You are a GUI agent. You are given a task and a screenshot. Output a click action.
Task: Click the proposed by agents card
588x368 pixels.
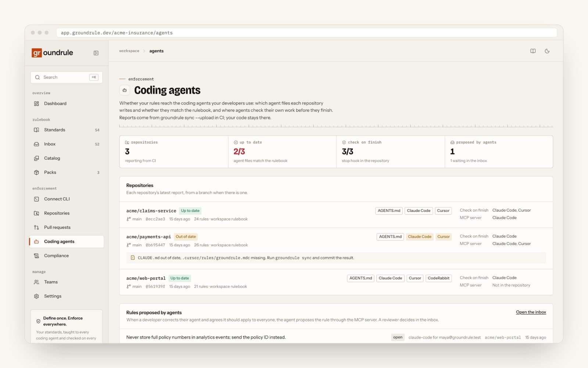click(499, 152)
